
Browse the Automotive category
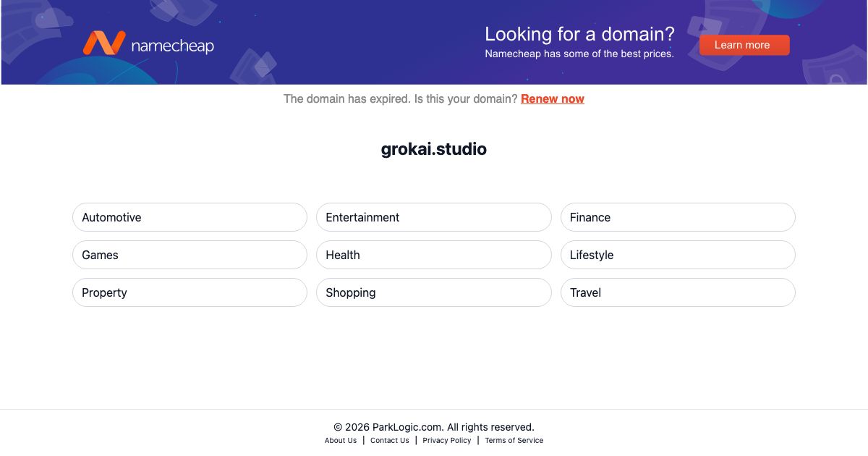tap(190, 217)
